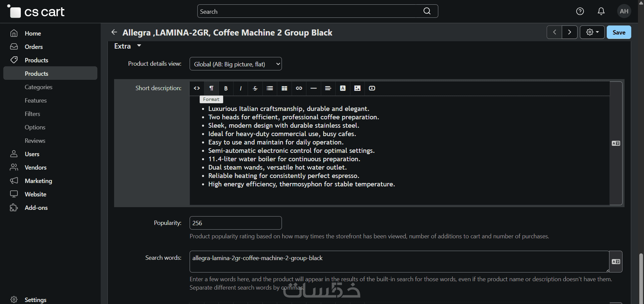
Task: Open the Product details view dropdown
Action: click(x=236, y=64)
